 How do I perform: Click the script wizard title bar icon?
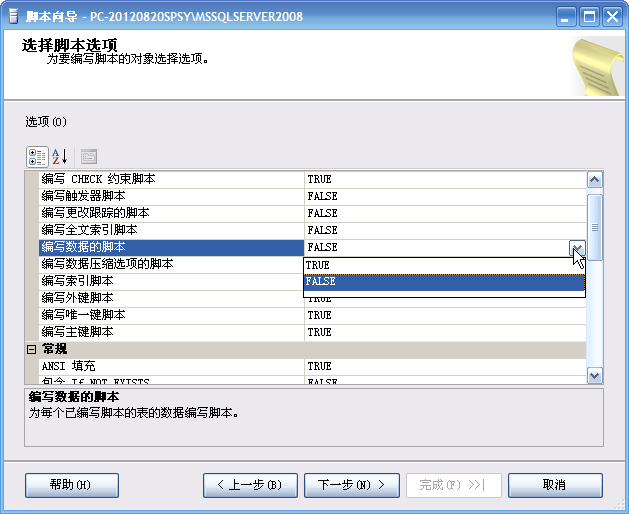coord(13,16)
